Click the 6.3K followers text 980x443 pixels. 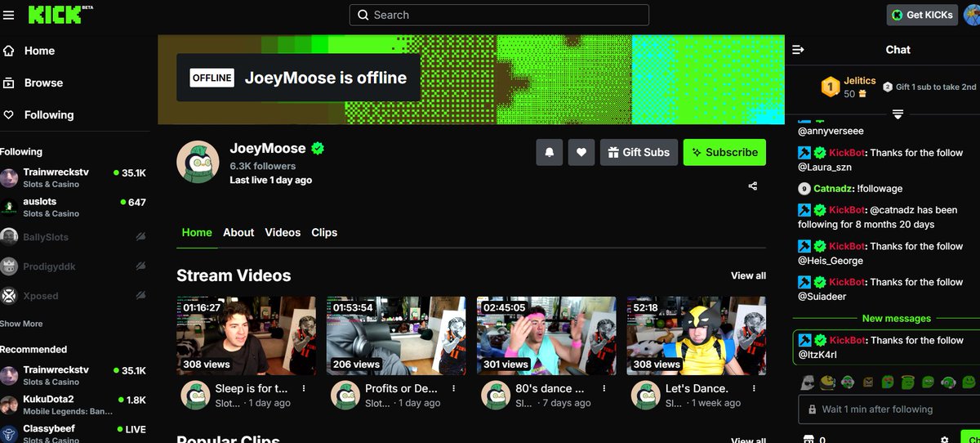[263, 166]
